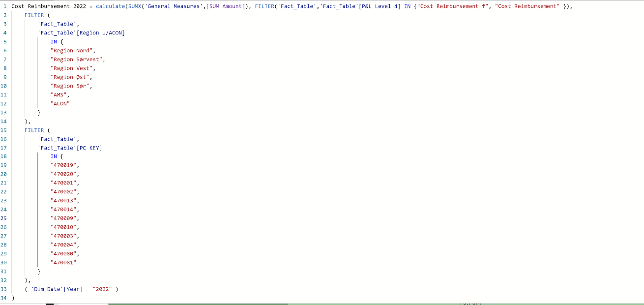Select the "Region Nord" string

point(73,50)
